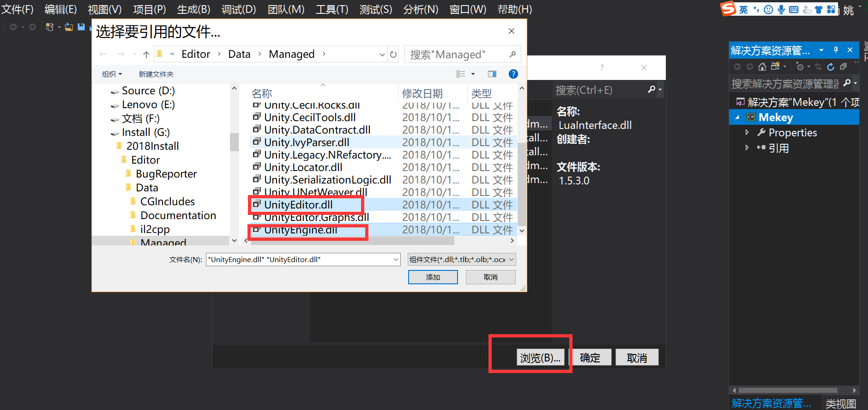Select Lenovo (E:) drive in tree

tap(148, 104)
